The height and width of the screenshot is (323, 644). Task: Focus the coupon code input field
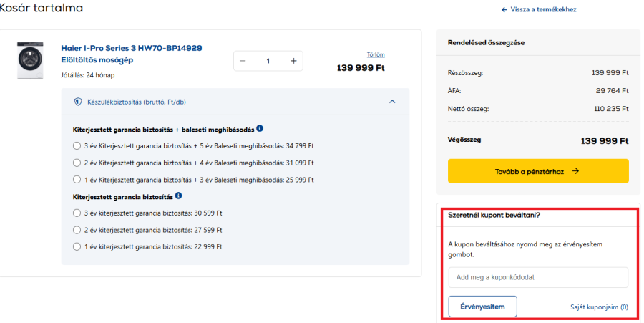[x=538, y=277]
